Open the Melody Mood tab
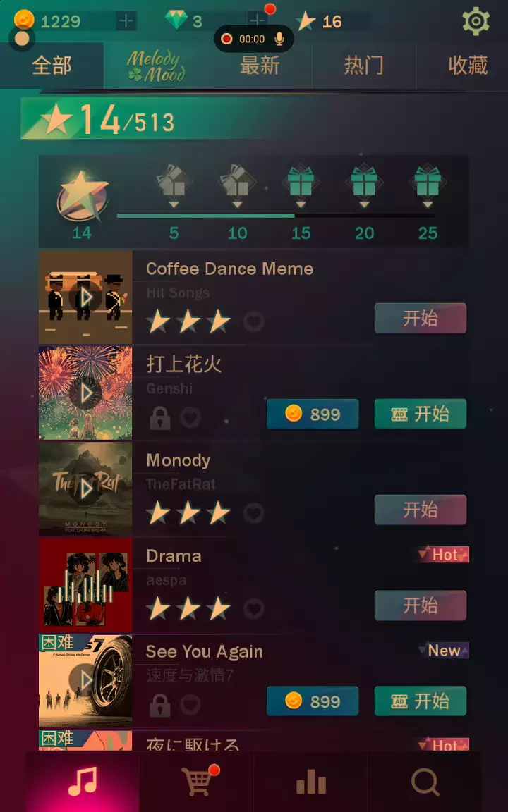Image resolution: width=508 pixels, height=812 pixels. tap(156, 66)
